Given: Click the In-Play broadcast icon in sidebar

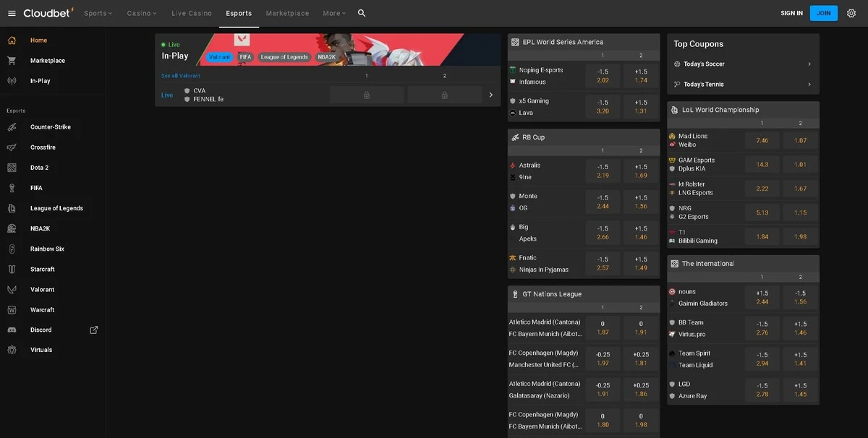Looking at the screenshot, I should 12,81.
